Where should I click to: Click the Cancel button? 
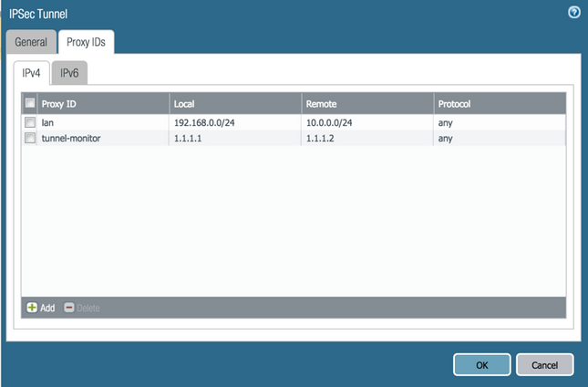pos(545,364)
